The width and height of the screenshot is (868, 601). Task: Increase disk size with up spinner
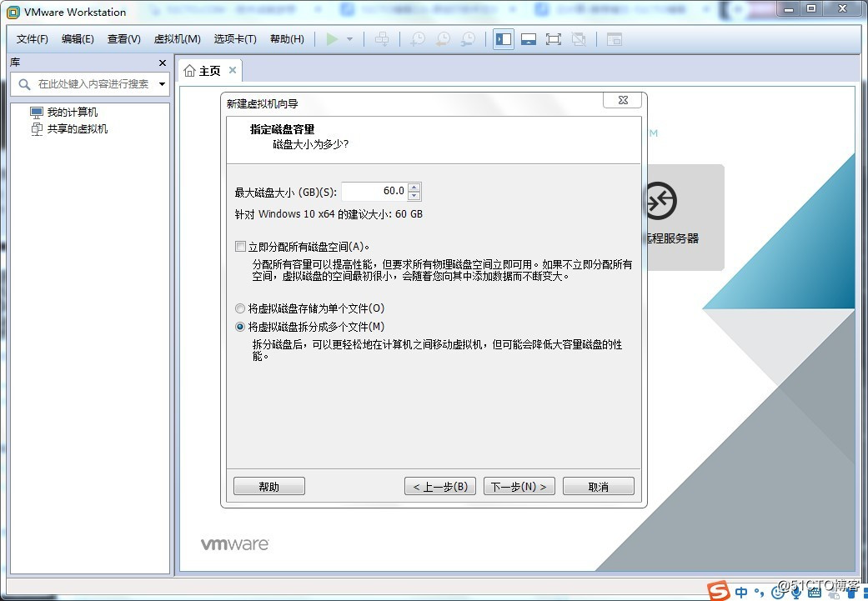414,187
